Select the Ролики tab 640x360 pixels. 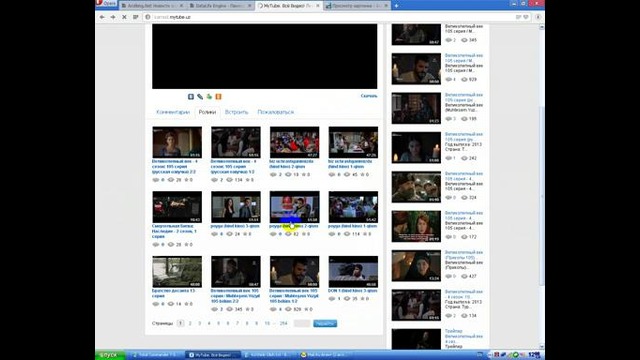[207, 112]
